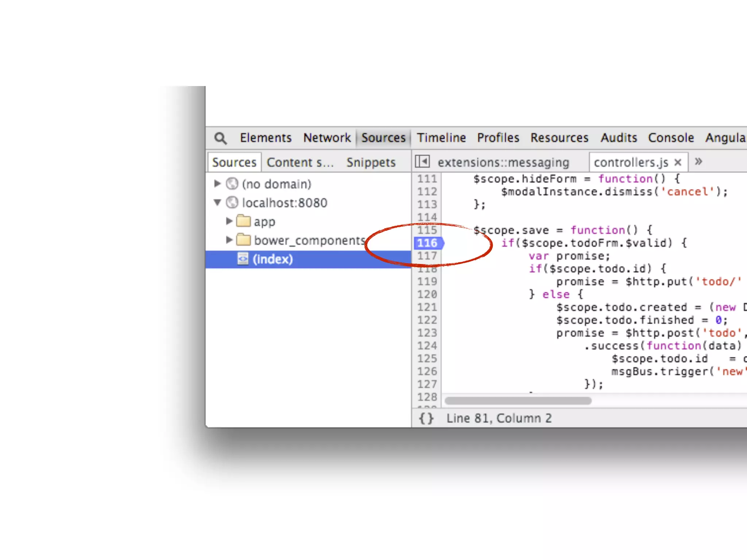
Task: Click the localhost:8080 globe icon
Action: [x=232, y=202]
